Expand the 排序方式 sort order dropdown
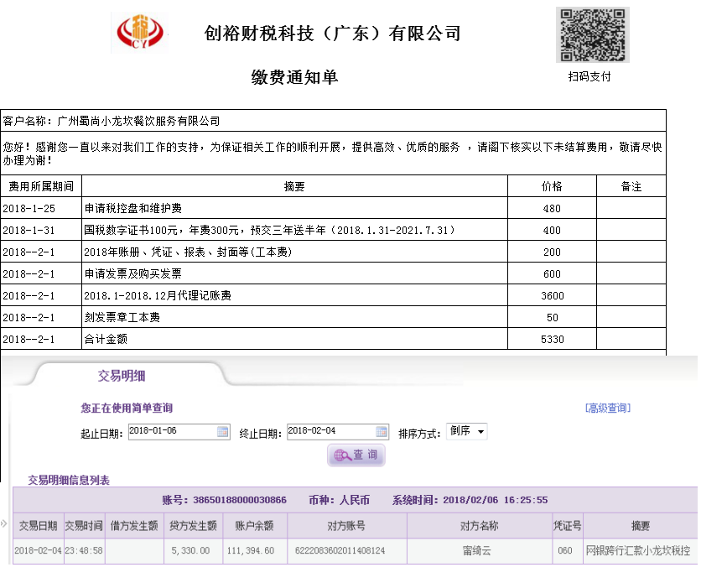 tap(466, 431)
